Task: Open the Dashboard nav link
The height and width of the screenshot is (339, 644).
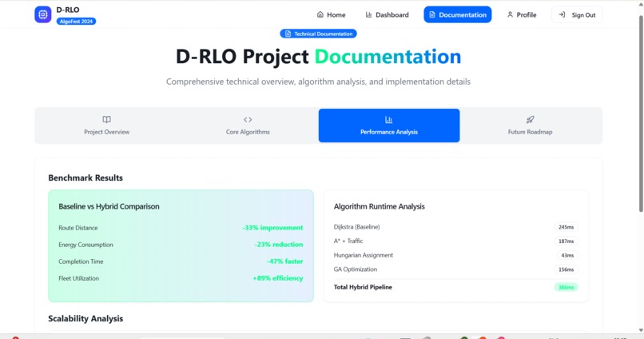Action: tap(387, 15)
